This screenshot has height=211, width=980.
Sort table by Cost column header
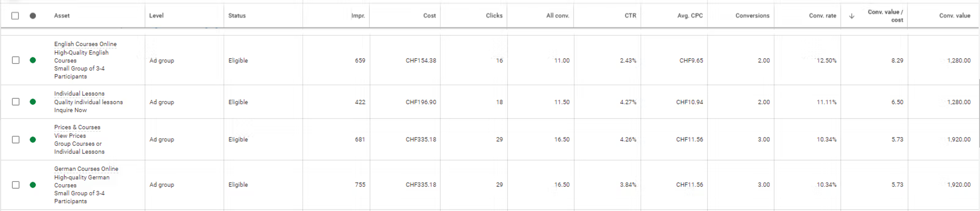point(430,16)
